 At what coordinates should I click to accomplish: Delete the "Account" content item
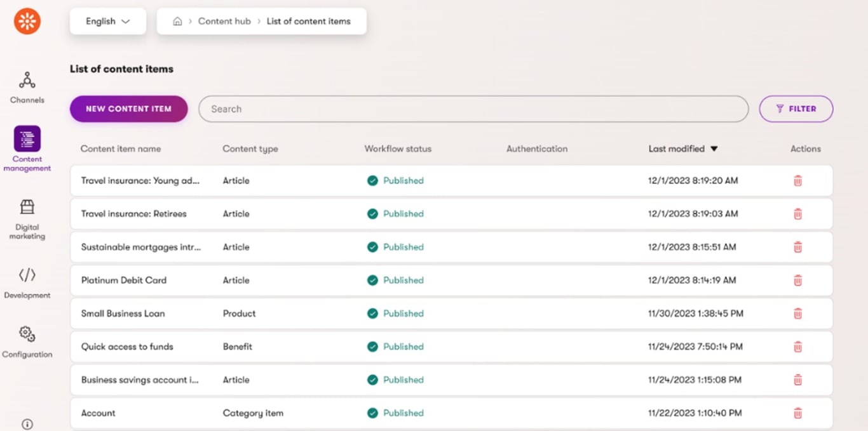tap(797, 413)
